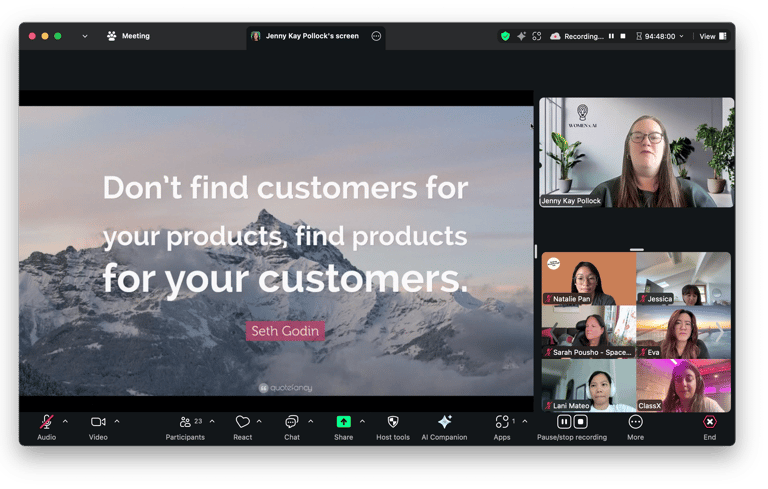Expand the audio options chevron
The image size is (768, 489).
pyautogui.click(x=66, y=422)
